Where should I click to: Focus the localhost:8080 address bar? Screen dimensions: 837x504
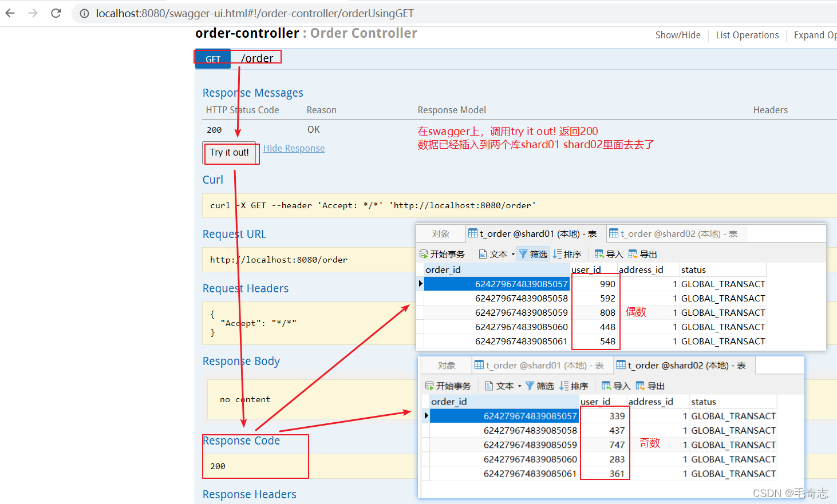click(x=255, y=13)
